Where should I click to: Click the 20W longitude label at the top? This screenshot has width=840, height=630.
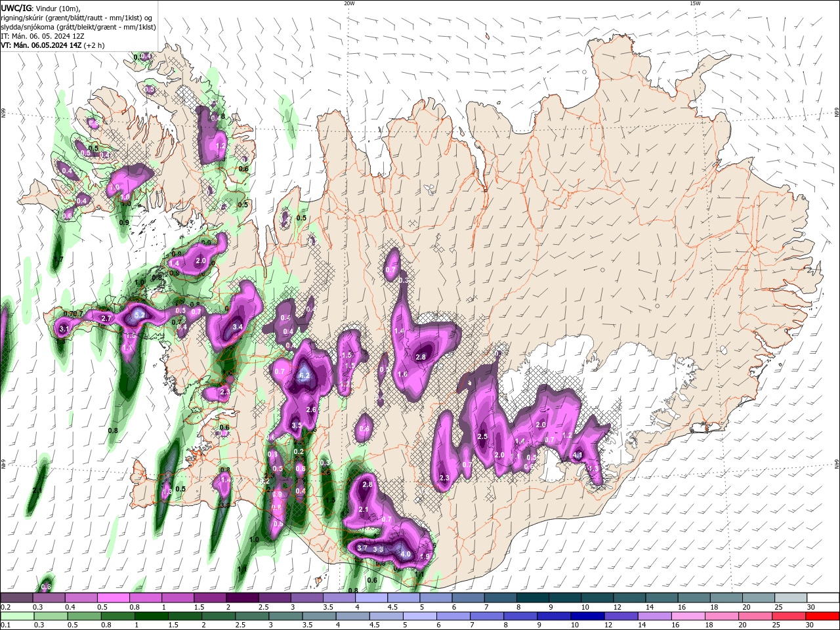[349, 3]
